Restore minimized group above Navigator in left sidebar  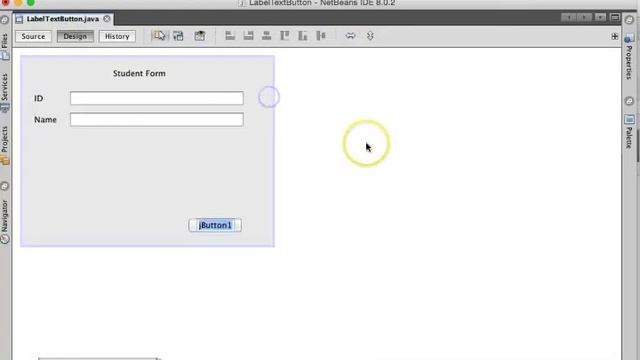[5, 186]
